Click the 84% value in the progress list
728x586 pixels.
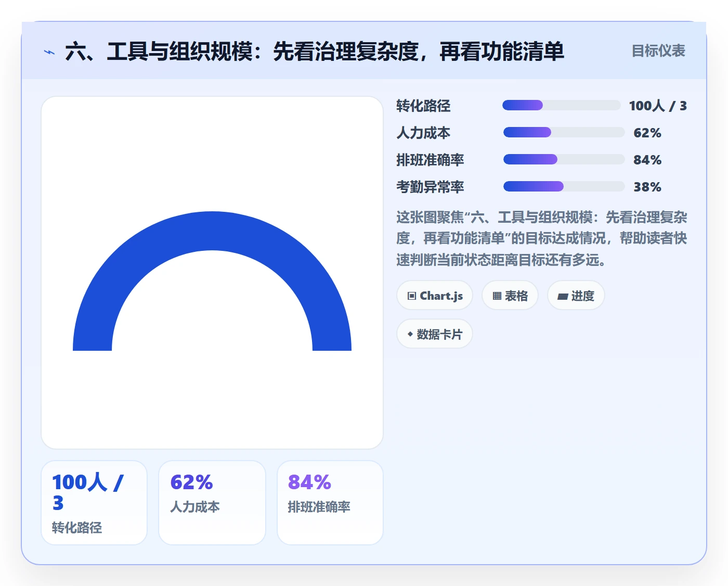click(x=647, y=160)
